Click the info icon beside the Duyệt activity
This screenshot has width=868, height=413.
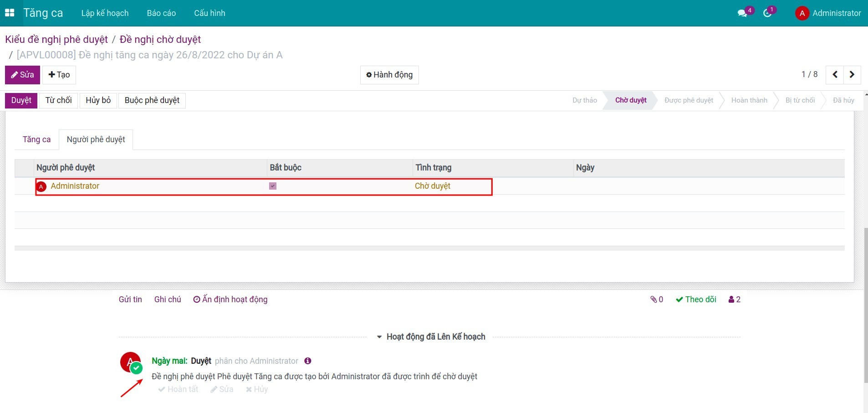[308, 361]
